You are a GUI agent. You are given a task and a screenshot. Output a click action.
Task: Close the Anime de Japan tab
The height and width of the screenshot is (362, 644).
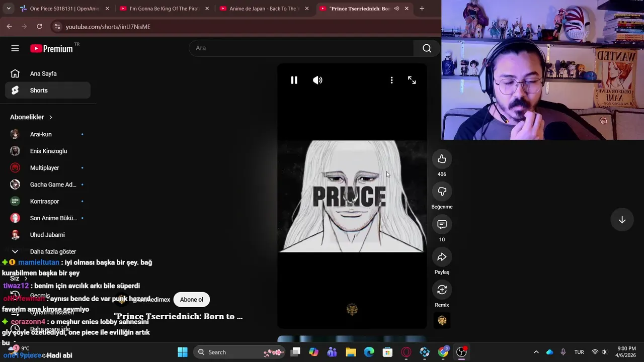[307, 9]
